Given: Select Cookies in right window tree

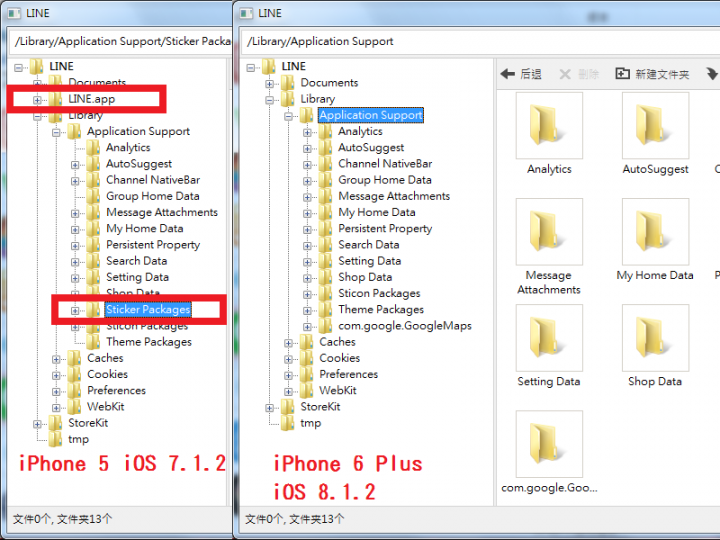Looking at the screenshot, I should 339,358.
